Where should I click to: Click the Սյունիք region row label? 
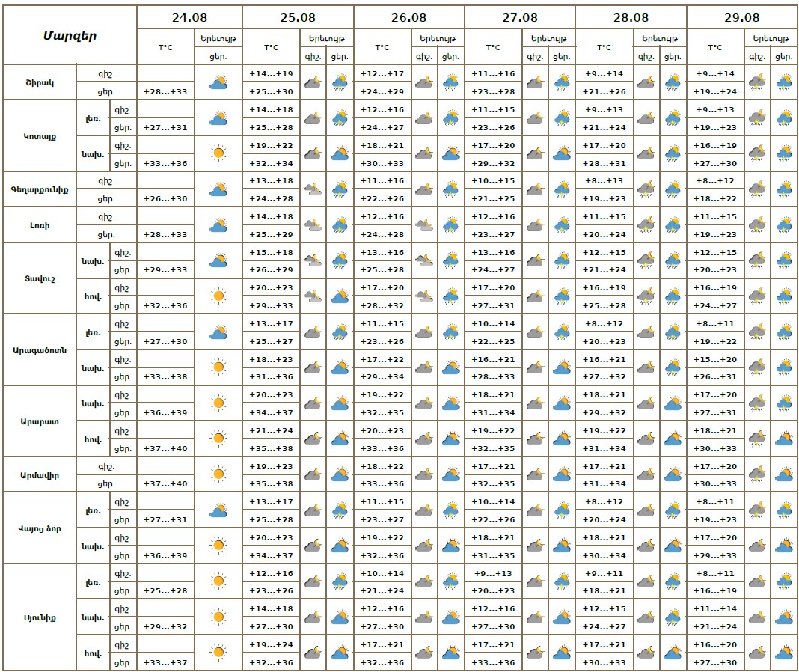(x=40, y=618)
